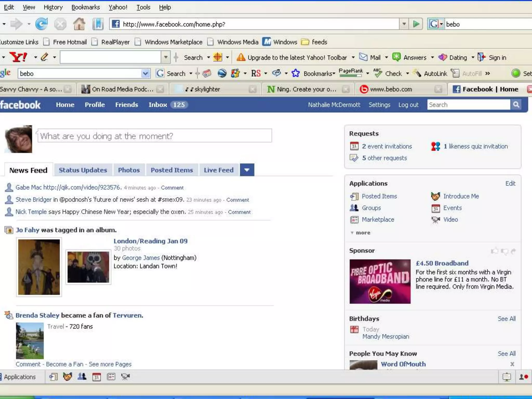The image size is (532, 399).
Task: Switch to the Photos feed tab
Action: [x=129, y=170]
